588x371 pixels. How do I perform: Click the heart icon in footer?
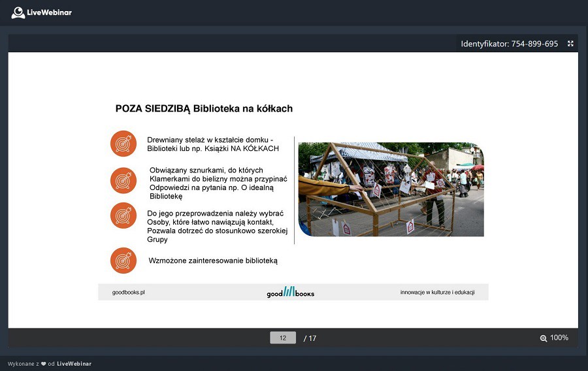pos(44,364)
